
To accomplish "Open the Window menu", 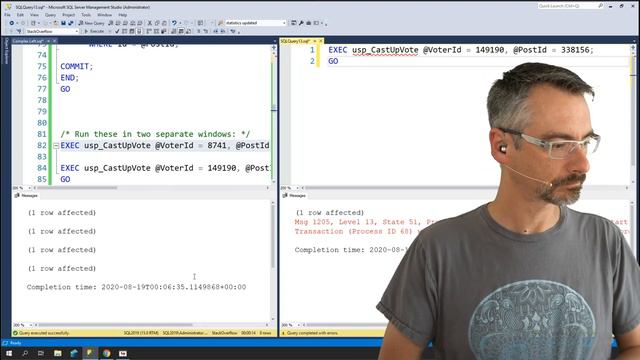I will [104, 15].
